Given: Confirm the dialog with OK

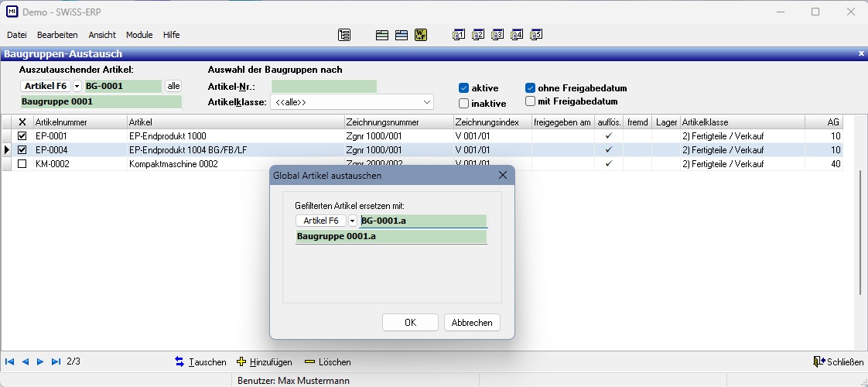Looking at the screenshot, I should click(x=410, y=323).
